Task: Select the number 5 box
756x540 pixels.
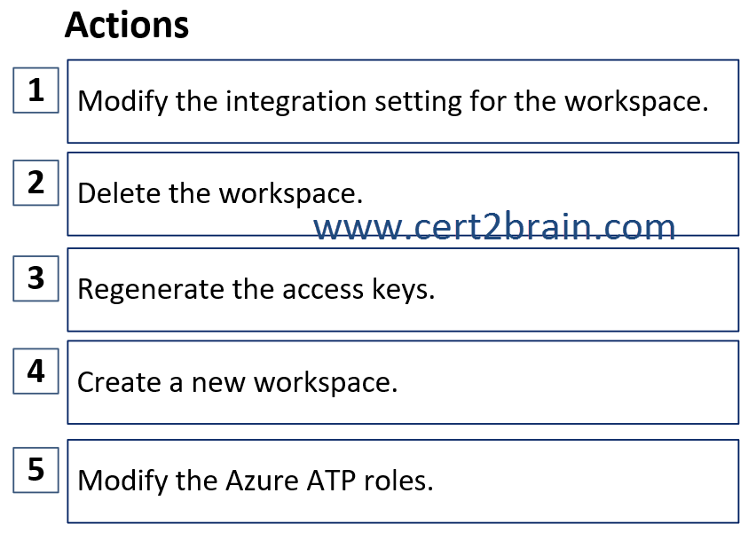Action: 35,470
